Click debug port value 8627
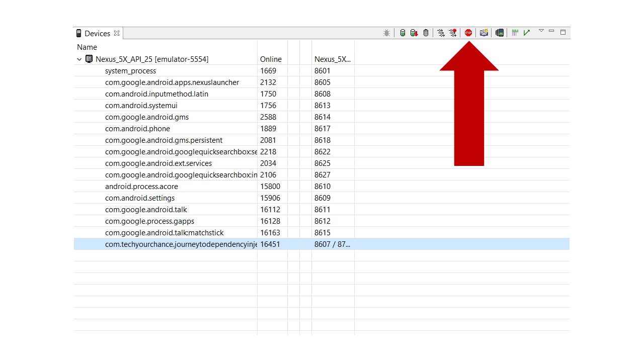This screenshot has width=644, height=362. click(323, 175)
